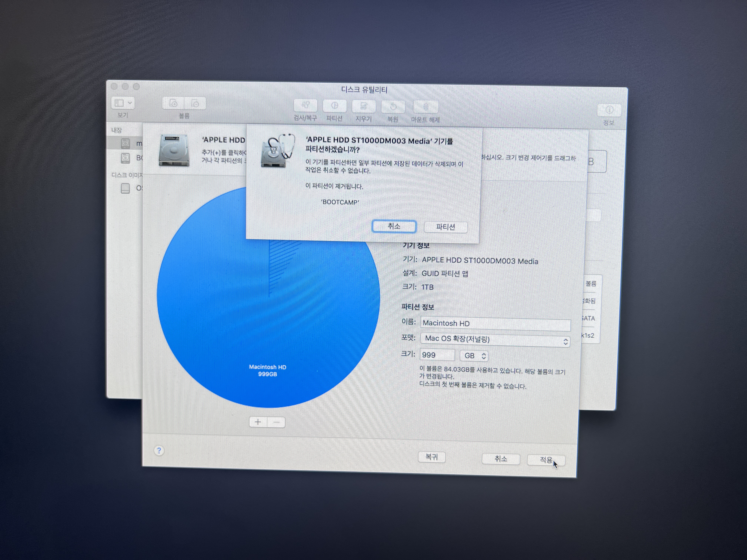Click the First Aid (검사/복구) toolbar icon
Screen dimensions: 747x560
[x=305, y=106]
